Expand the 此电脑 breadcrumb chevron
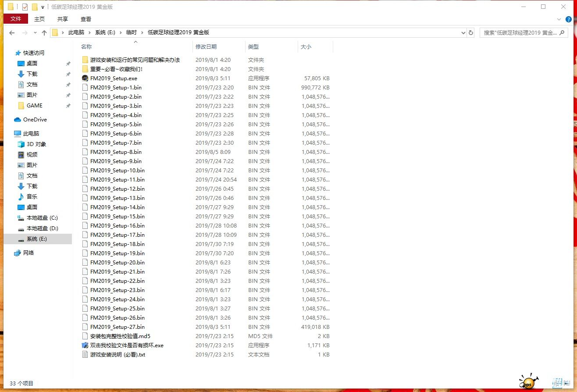The height and width of the screenshot is (392, 577). 89,32
